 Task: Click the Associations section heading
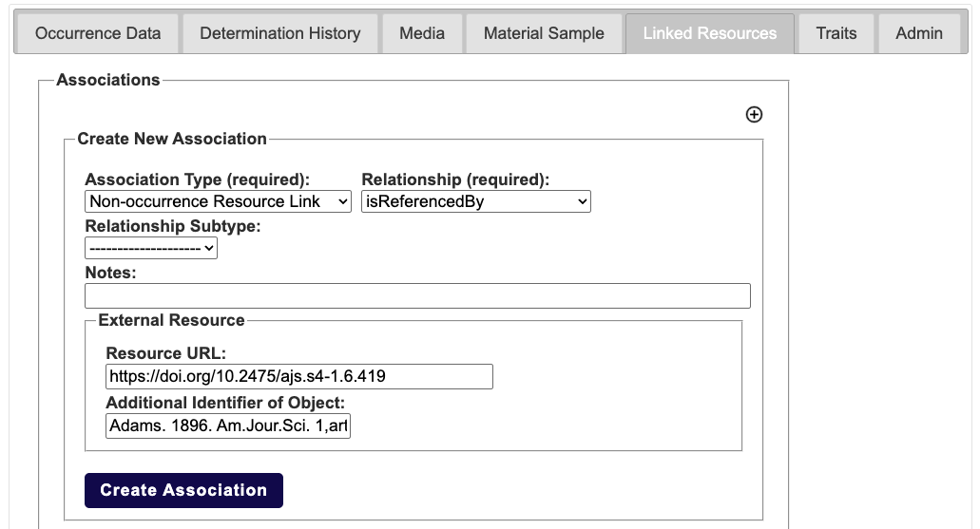pyautogui.click(x=108, y=80)
